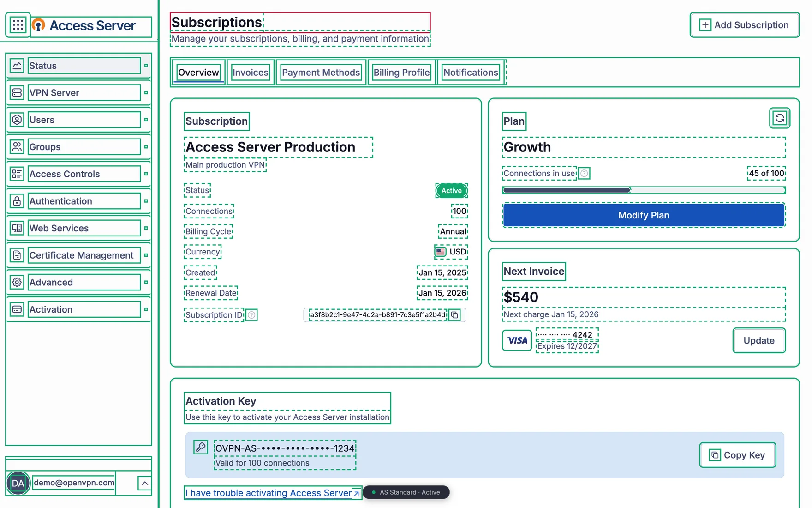Click the connections usage progress bar
The width and height of the screenshot is (812, 508).
(x=644, y=190)
